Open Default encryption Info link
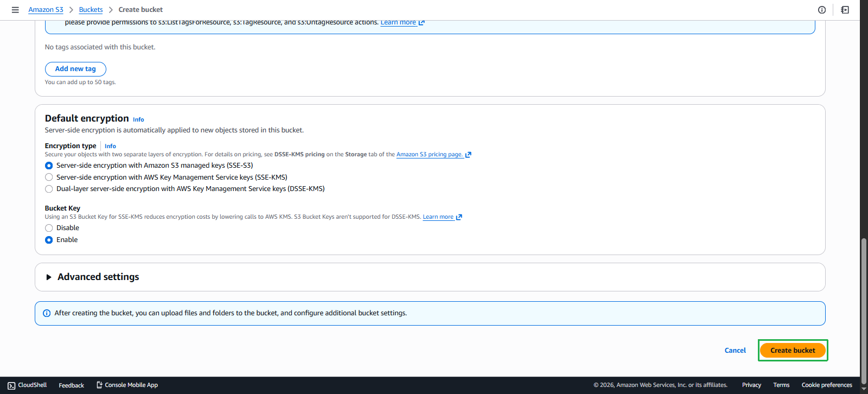The height and width of the screenshot is (394, 868). tap(138, 119)
